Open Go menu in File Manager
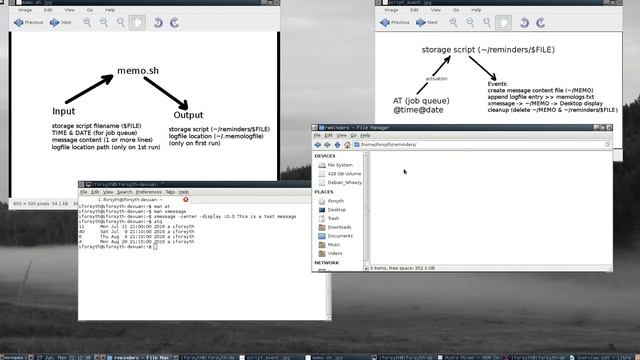This screenshot has height=360, width=640. (x=353, y=135)
